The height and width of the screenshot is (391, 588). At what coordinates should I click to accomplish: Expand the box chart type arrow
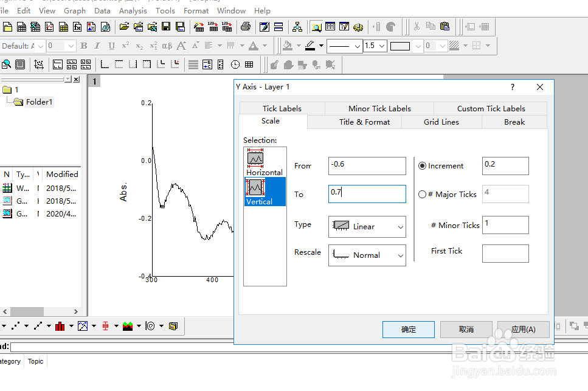[x=116, y=326]
